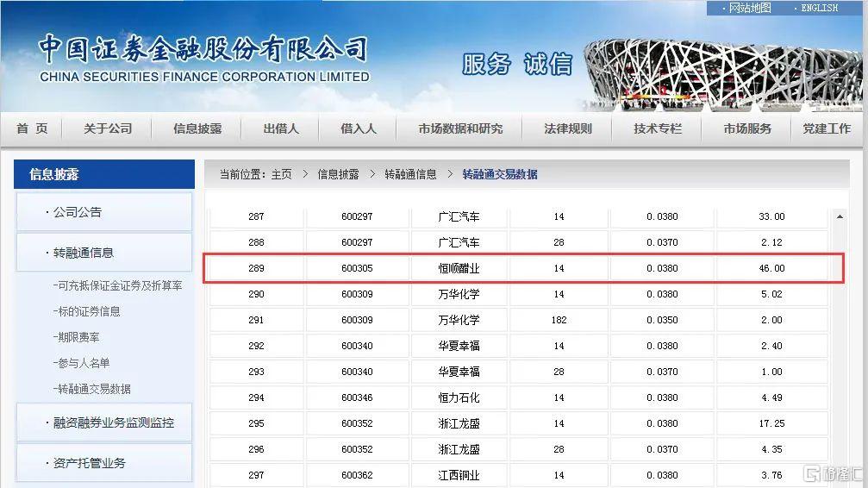Click value 1.00 in row 293

click(771, 372)
